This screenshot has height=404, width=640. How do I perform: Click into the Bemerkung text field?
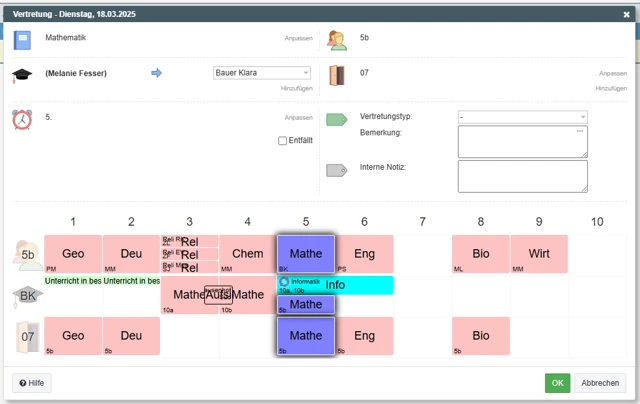click(x=522, y=142)
